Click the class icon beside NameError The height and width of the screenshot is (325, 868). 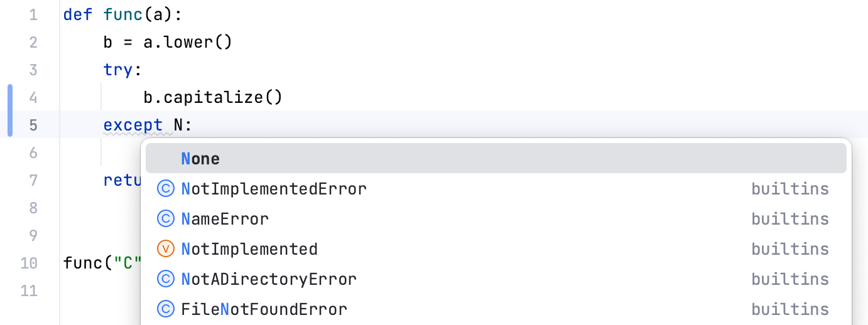(x=165, y=219)
